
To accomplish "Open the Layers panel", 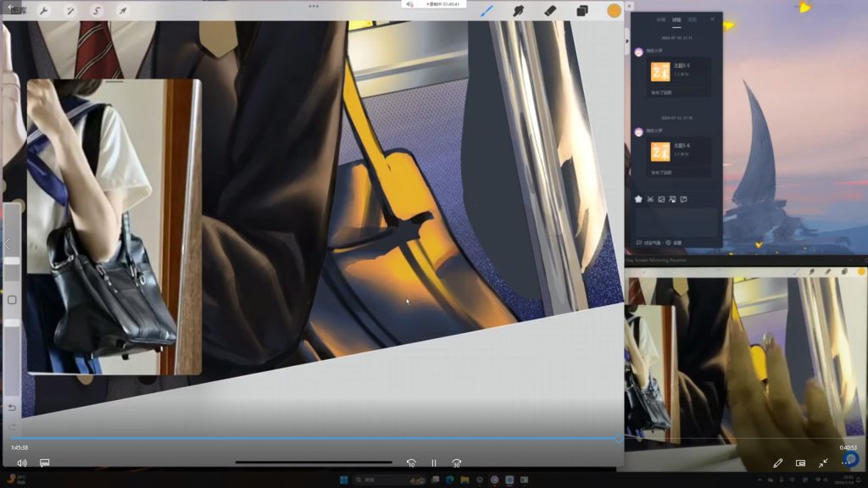I will pyautogui.click(x=582, y=11).
